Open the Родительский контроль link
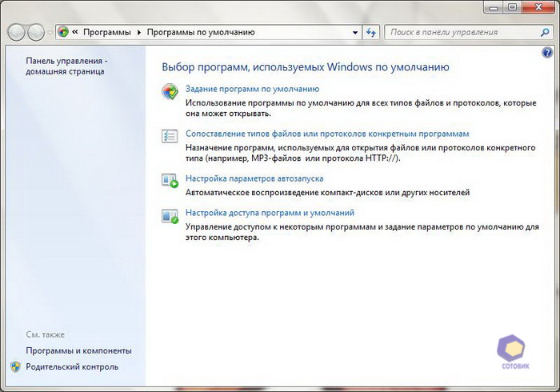 (72, 366)
